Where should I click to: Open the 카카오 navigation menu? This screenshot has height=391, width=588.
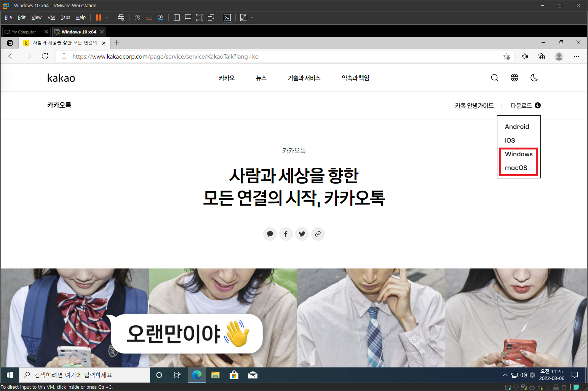pyautogui.click(x=227, y=78)
